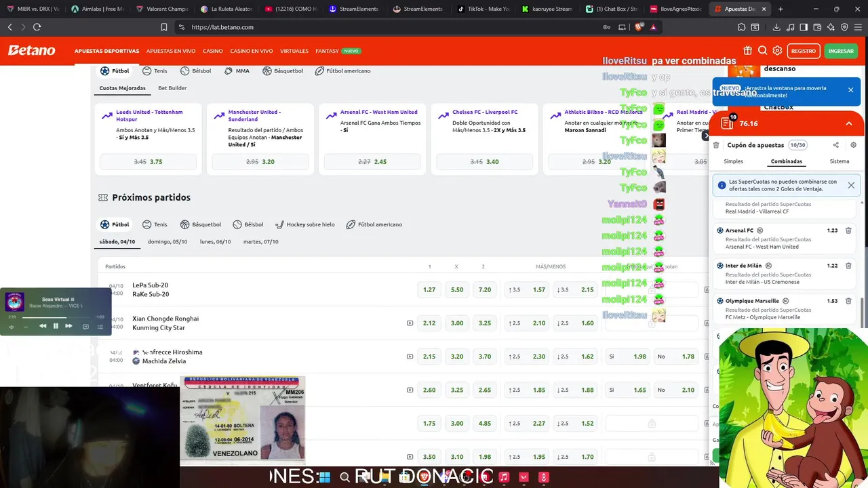Screen dimensions: 868x488
Task: Select MMA in the top sports filter
Action: click(x=237, y=70)
